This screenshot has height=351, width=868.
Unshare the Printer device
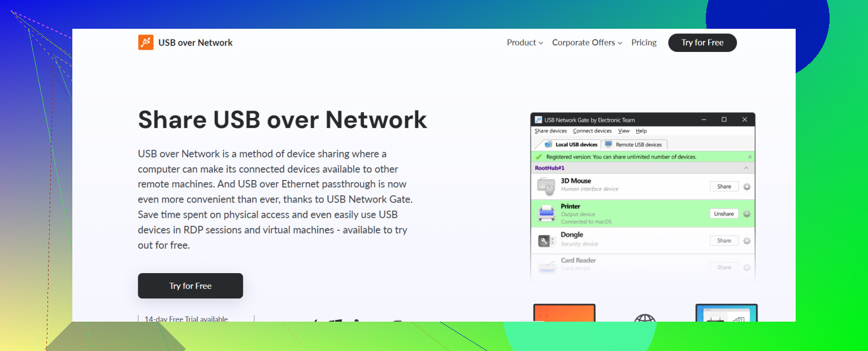[724, 214]
